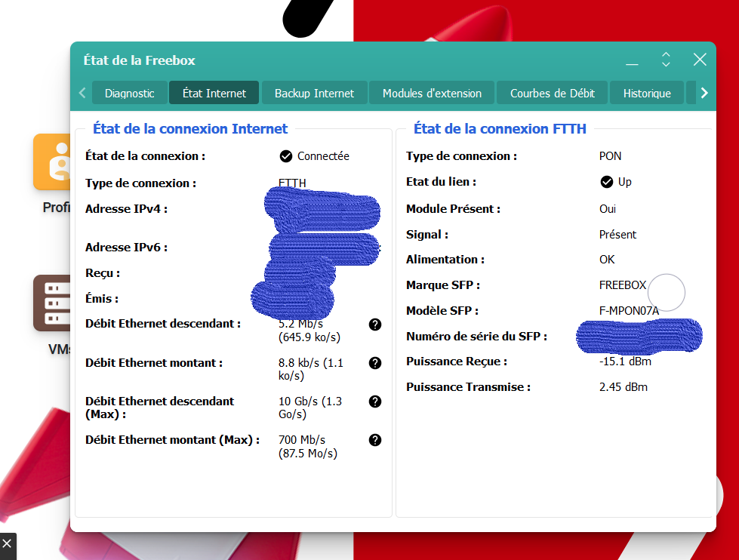Select the Modules d'extension tab
Screen dimensions: 739x560
coord(432,94)
